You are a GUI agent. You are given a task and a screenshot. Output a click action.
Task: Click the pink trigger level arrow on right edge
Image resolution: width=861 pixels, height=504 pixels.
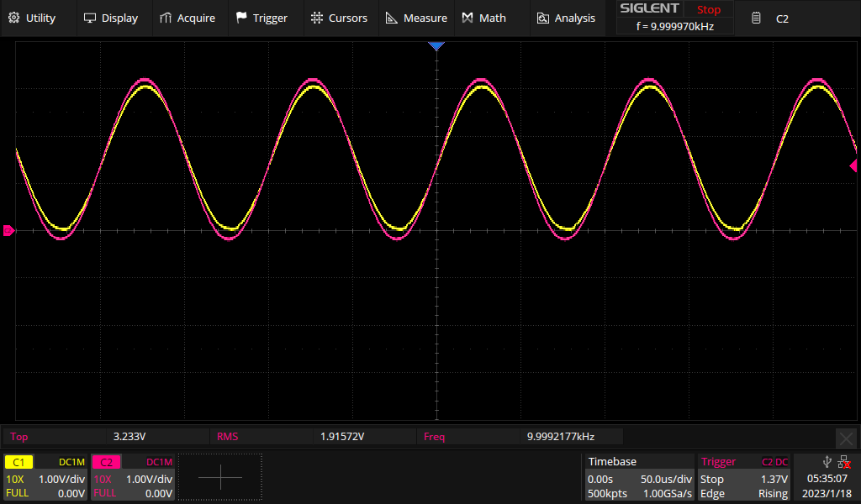click(853, 165)
